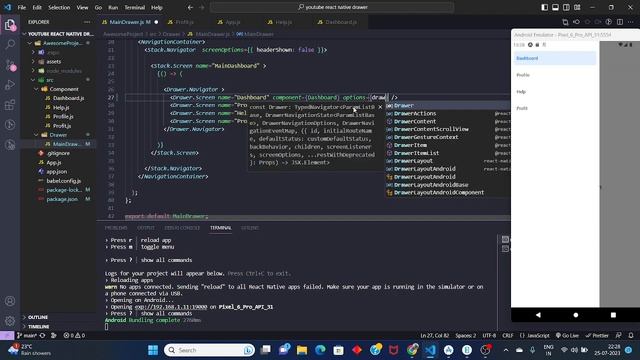Screen dimensions: 640x360
Task: Click the errors and warnings counter
Action: coord(74,336)
